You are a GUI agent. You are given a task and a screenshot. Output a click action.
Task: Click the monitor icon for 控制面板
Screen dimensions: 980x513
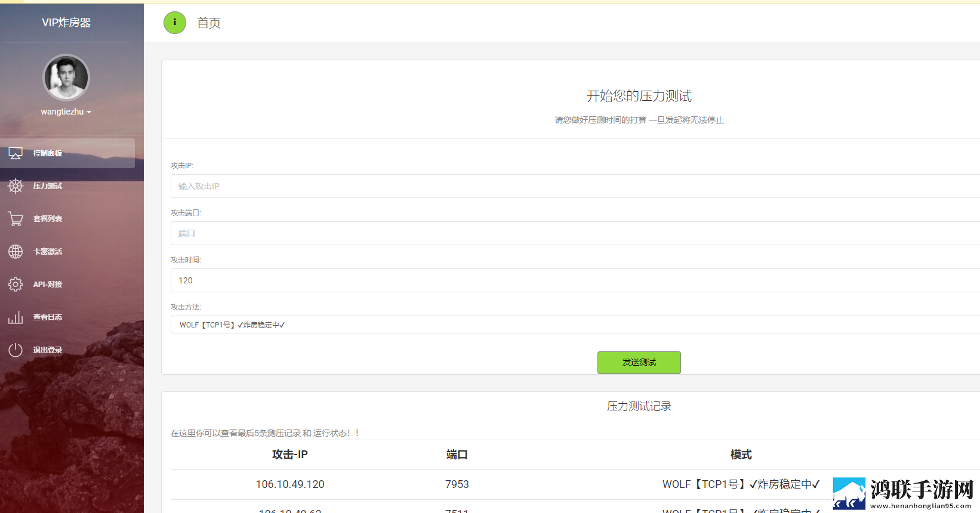coord(16,153)
